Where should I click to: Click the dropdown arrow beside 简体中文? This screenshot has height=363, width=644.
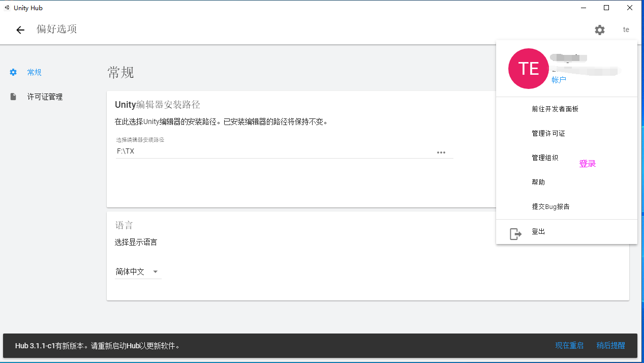(156, 272)
